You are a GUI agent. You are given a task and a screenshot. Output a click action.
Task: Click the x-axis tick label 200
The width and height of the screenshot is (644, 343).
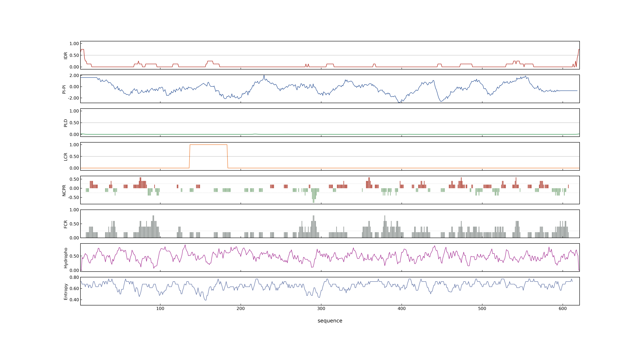[x=241, y=309]
